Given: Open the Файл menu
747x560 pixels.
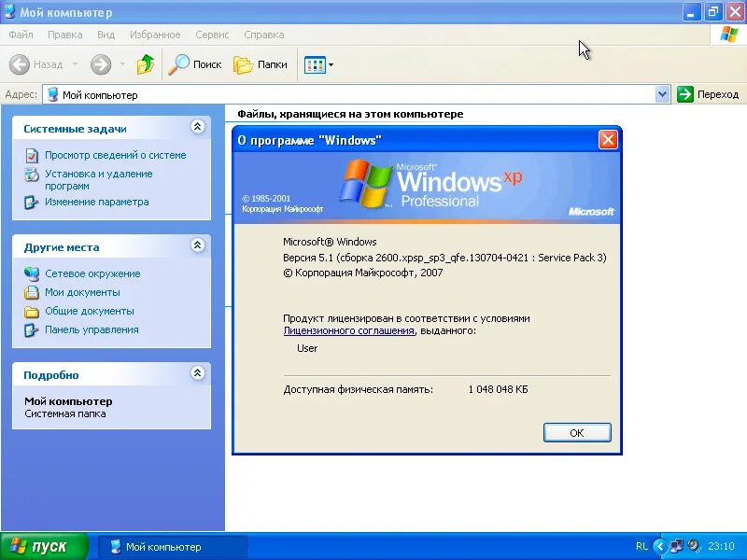Looking at the screenshot, I should tap(21, 35).
